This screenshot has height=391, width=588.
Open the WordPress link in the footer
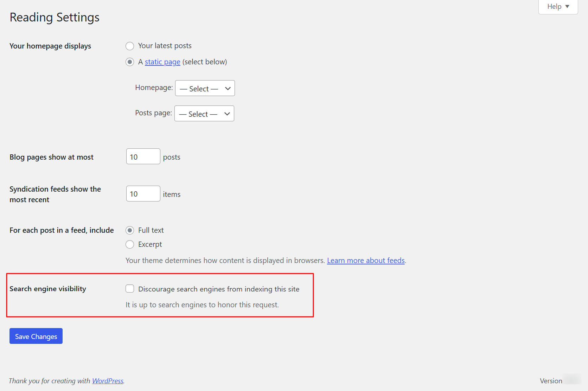click(108, 381)
